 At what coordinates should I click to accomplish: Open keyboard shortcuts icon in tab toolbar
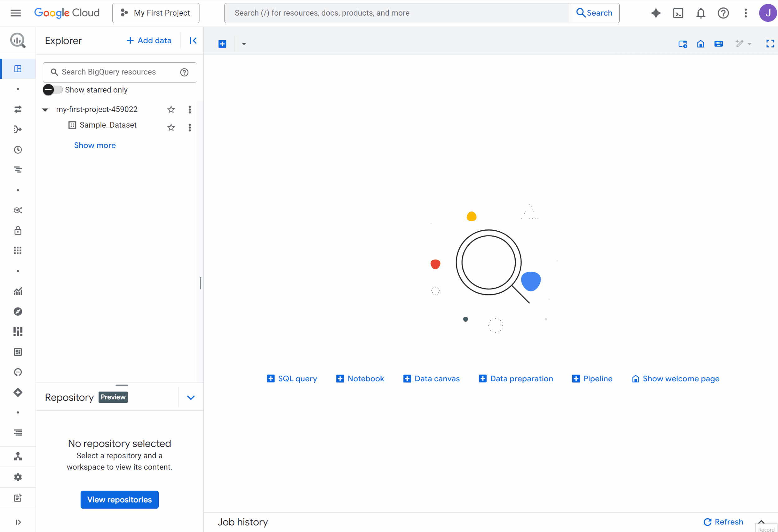tap(719, 44)
